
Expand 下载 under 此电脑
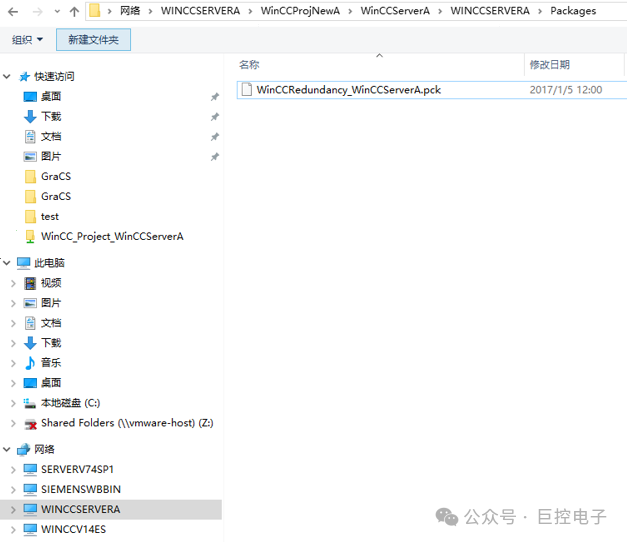click(x=13, y=343)
